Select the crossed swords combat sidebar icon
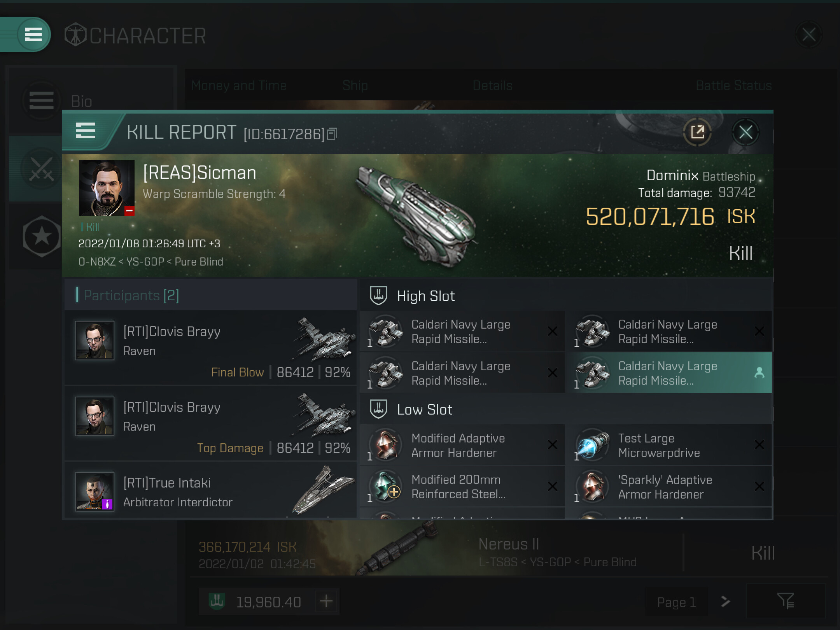Screen dimensions: 840x630 (42, 169)
